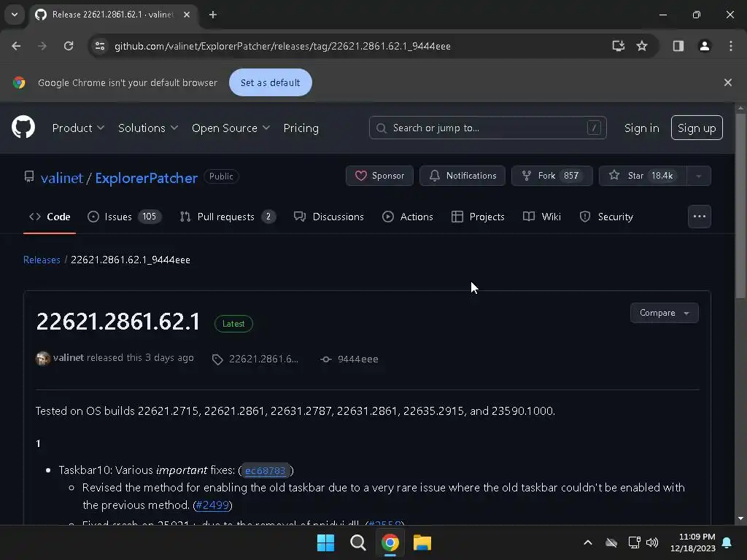Switch to the Code tab

[x=50, y=217]
